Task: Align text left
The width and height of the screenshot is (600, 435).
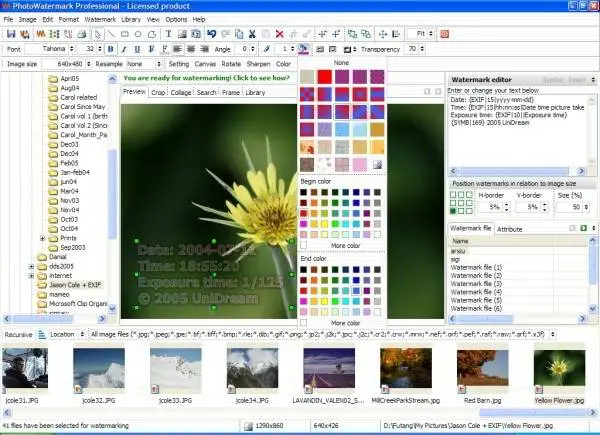Action: click(x=177, y=49)
